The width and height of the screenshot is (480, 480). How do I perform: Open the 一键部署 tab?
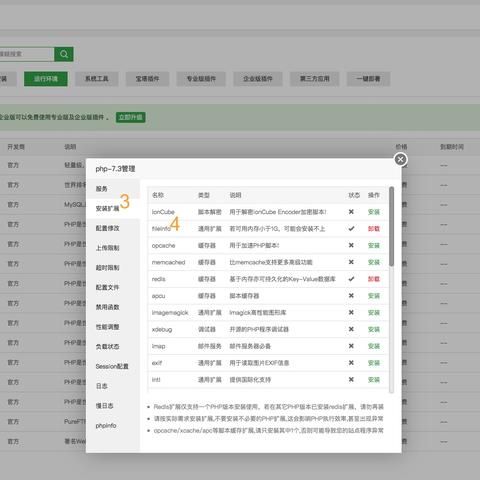pos(368,79)
